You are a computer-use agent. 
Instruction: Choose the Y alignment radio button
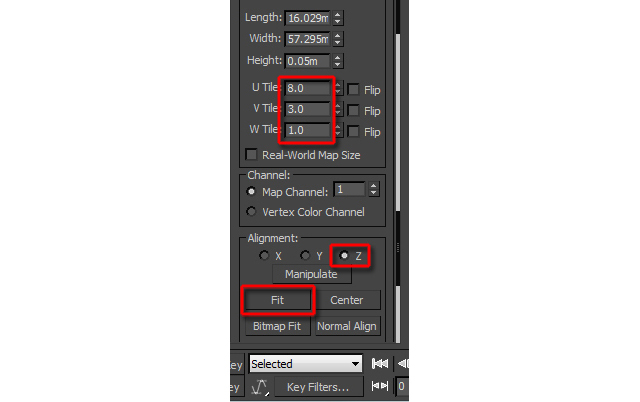[305, 255]
